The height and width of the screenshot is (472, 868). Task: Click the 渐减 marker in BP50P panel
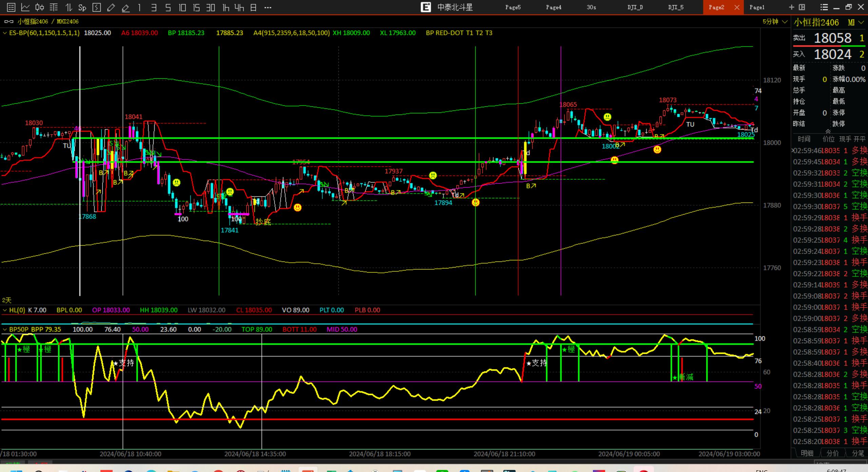[x=683, y=377]
